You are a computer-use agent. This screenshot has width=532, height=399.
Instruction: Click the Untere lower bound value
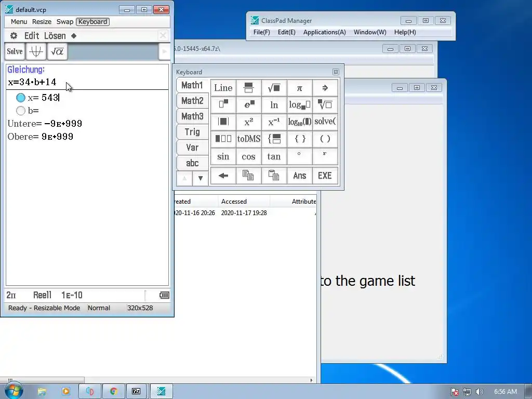click(63, 124)
